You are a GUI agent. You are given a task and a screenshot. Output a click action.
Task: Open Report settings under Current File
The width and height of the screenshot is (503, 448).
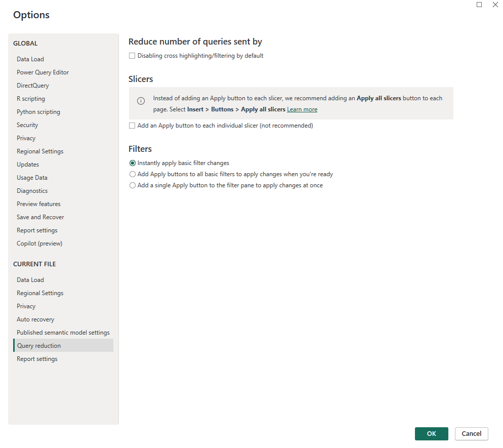(x=37, y=358)
